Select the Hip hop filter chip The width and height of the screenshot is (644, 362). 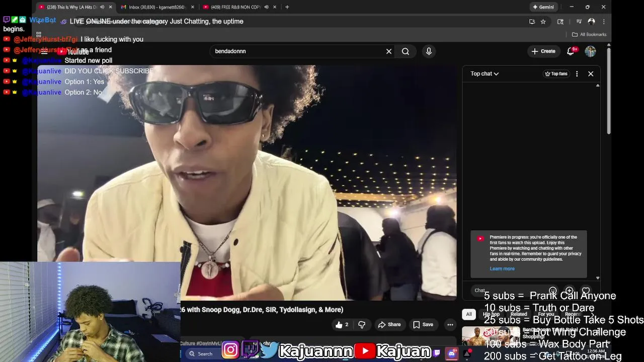[491, 314]
